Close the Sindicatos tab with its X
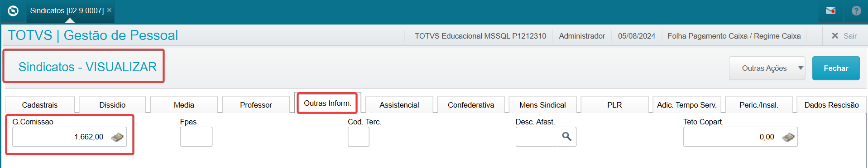Viewport: 868px width, 168px height. tap(109, 10)
